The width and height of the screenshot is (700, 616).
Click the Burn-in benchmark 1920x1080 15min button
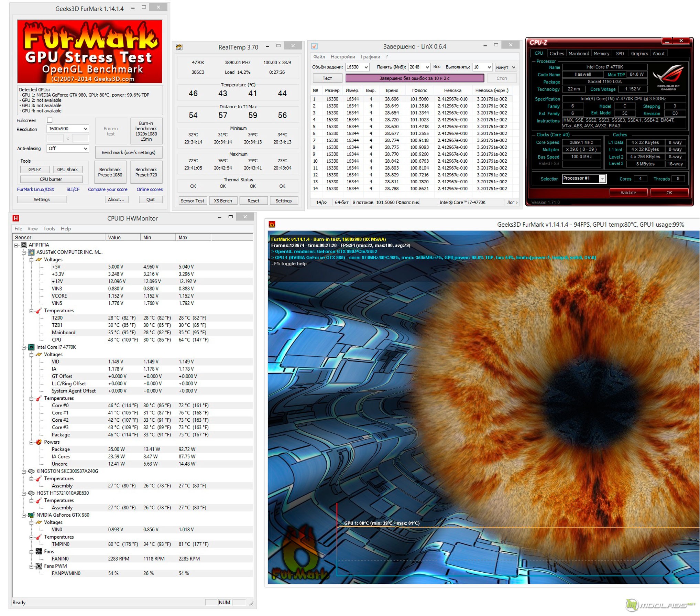point(146,131)
